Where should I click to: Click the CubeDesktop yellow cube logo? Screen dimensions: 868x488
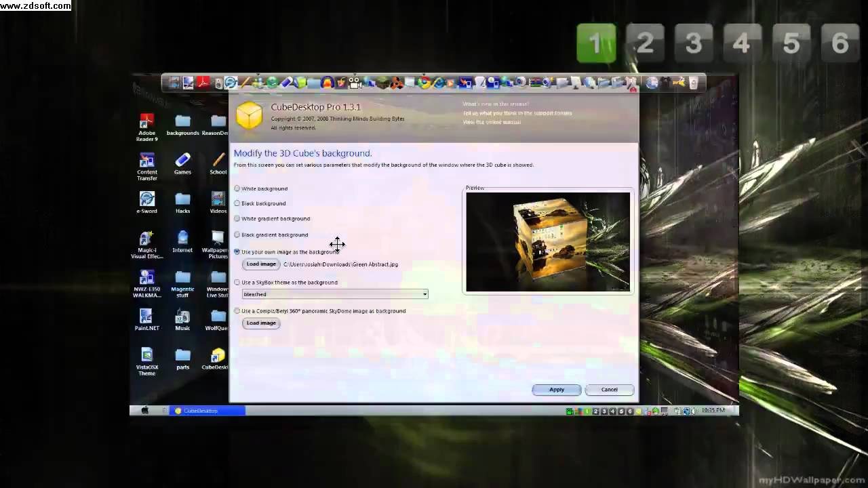[249, 116]
